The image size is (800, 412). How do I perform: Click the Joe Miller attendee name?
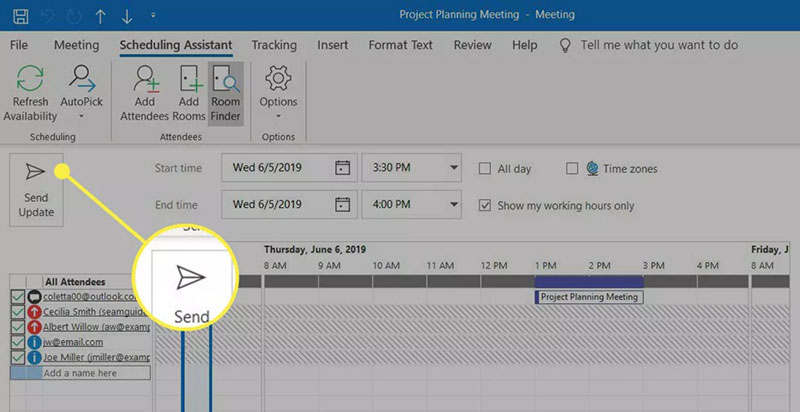[x=96, y=357]
